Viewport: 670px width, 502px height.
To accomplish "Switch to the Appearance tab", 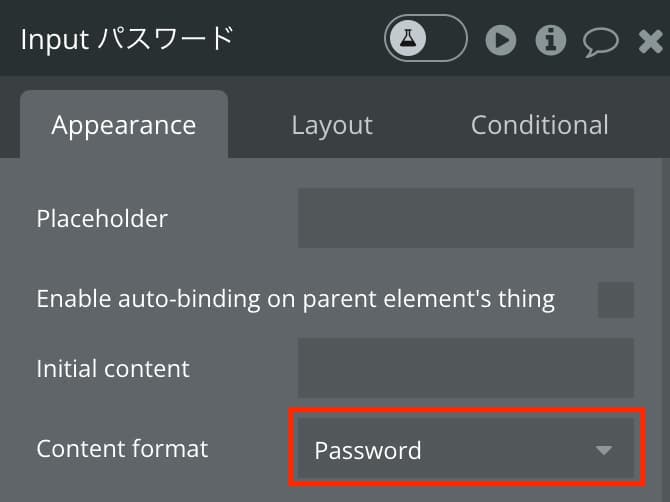I will (124, 125).
